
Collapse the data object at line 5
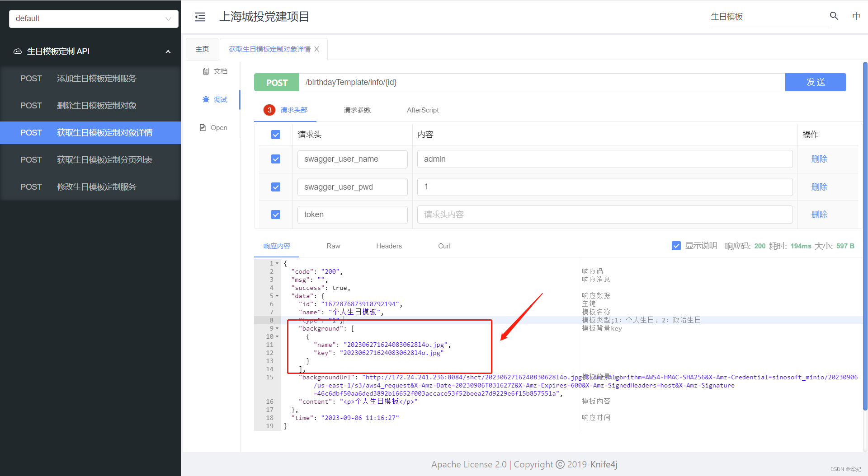coord(277,296)
